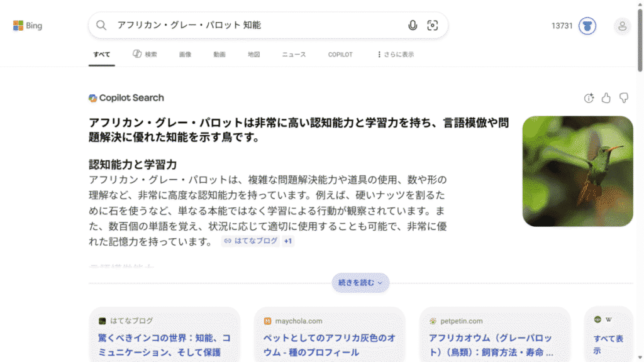
Task: Expand the answer with 続きを読む
Action: (x=360, y=283)
